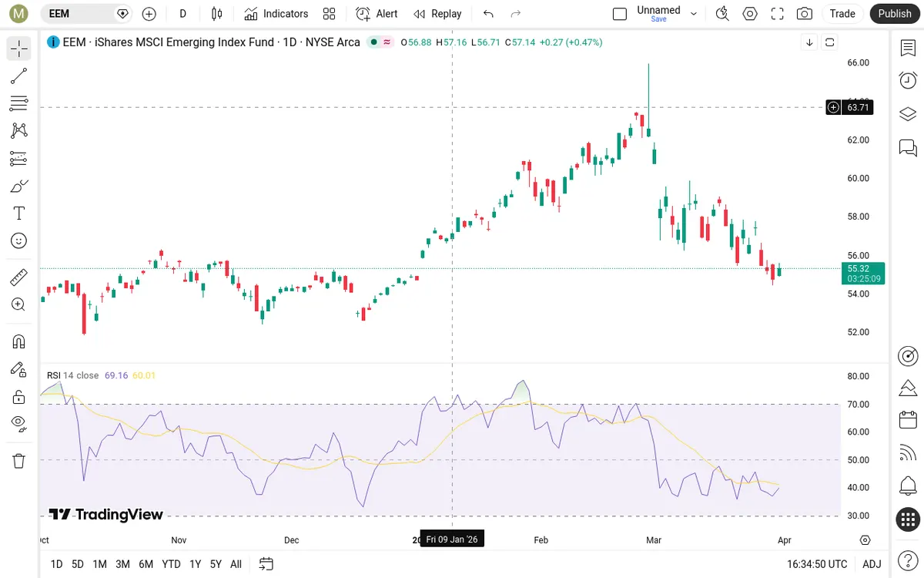Open chats panel speech bubbles
The width and height of the screenshot is (924, 578).
908,147
